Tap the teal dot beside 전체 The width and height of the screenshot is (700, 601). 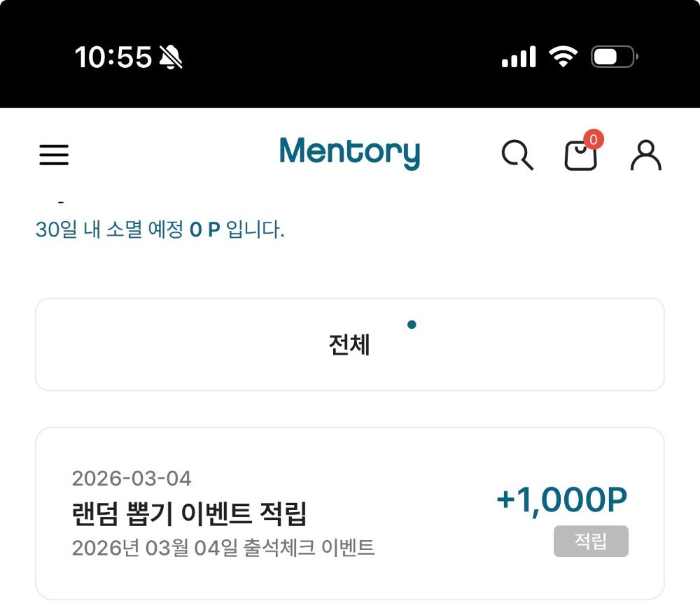tap(412, 325)
